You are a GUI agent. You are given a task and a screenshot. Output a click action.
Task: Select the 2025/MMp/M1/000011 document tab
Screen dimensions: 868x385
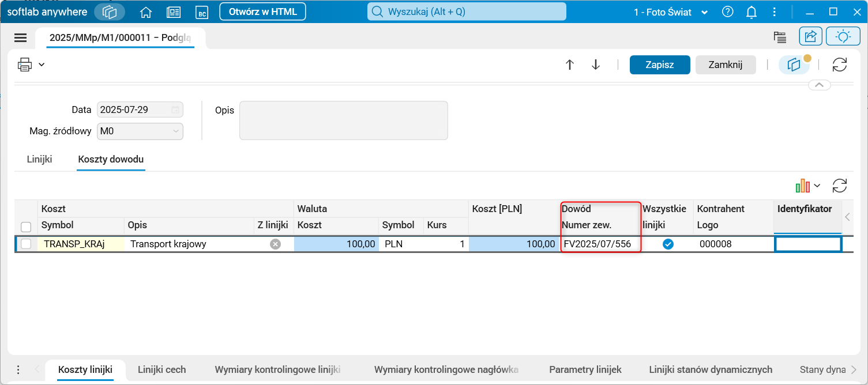pyautogui.click(x=120, y=37)
